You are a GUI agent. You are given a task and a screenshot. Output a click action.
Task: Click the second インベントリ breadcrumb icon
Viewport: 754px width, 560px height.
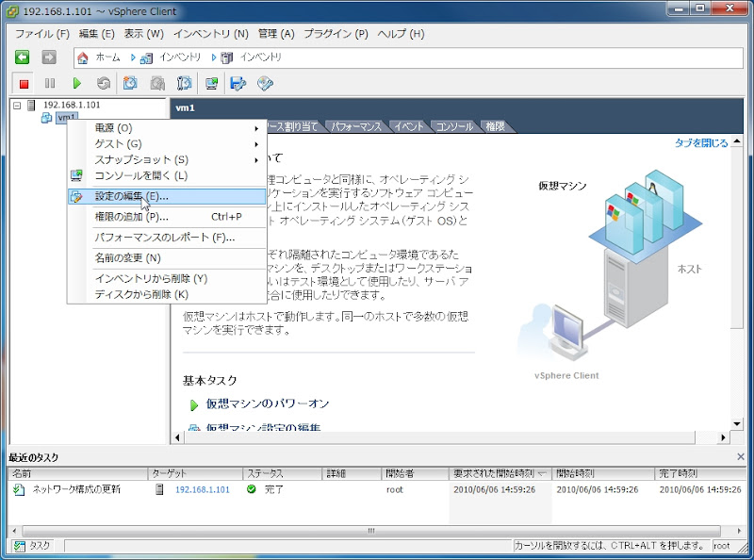[226, 58]
